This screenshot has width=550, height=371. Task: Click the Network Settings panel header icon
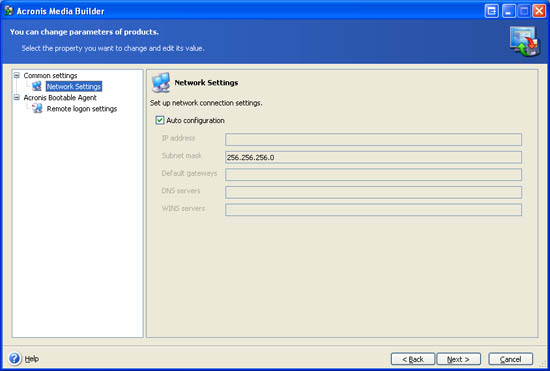(x=161, y=82)
